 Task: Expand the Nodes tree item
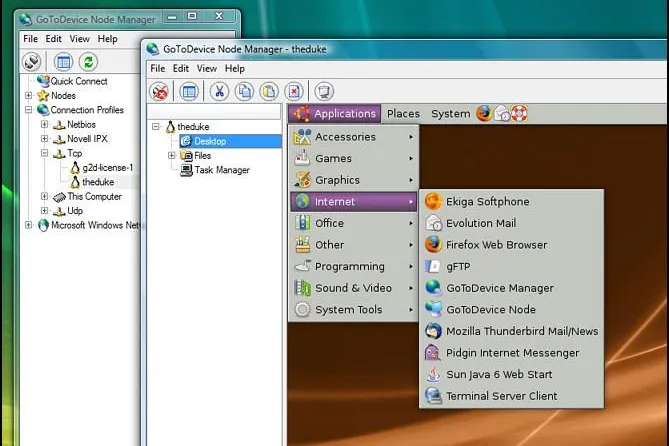[x=29, y=95]
